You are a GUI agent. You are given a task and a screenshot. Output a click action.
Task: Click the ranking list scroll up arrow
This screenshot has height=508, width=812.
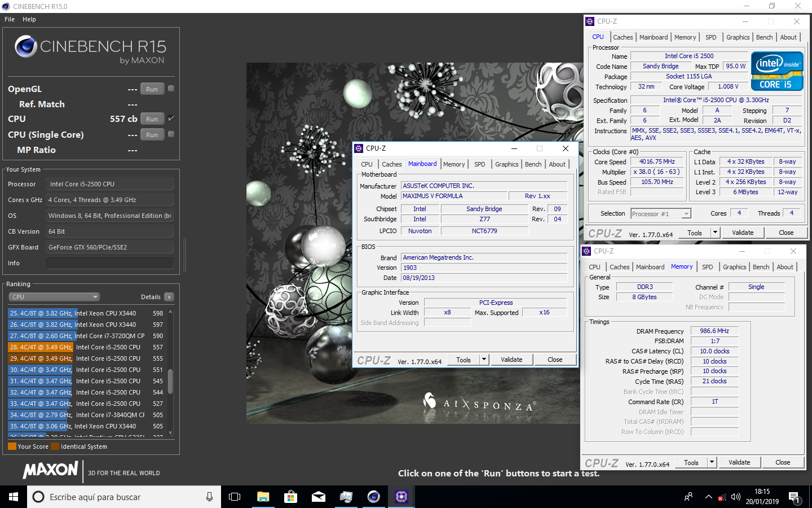[170, 312]
